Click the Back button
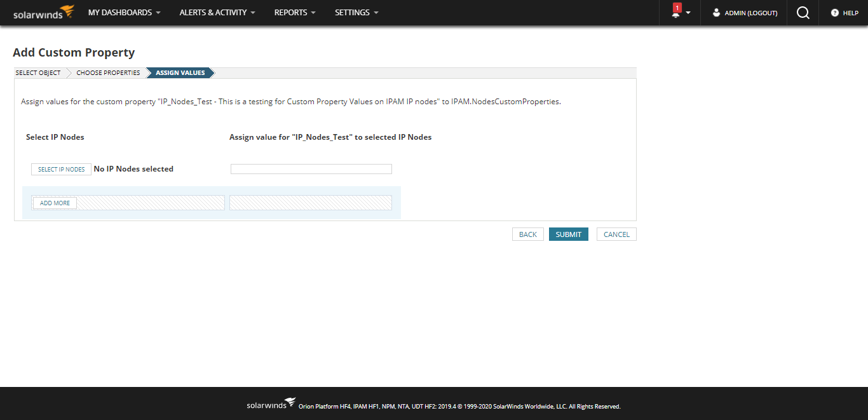 click(x=528, y=234)
